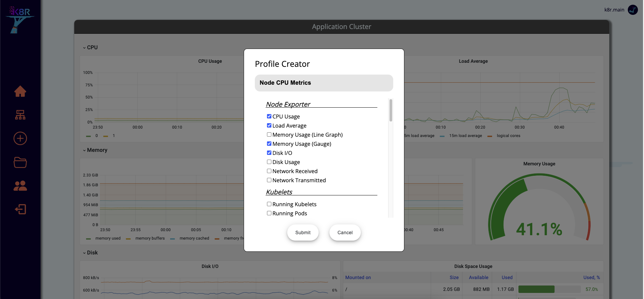Click the Node Exporter section heading
Image resolution: width=644 pixels, height=299 pixels.
[x=288, y=104]
